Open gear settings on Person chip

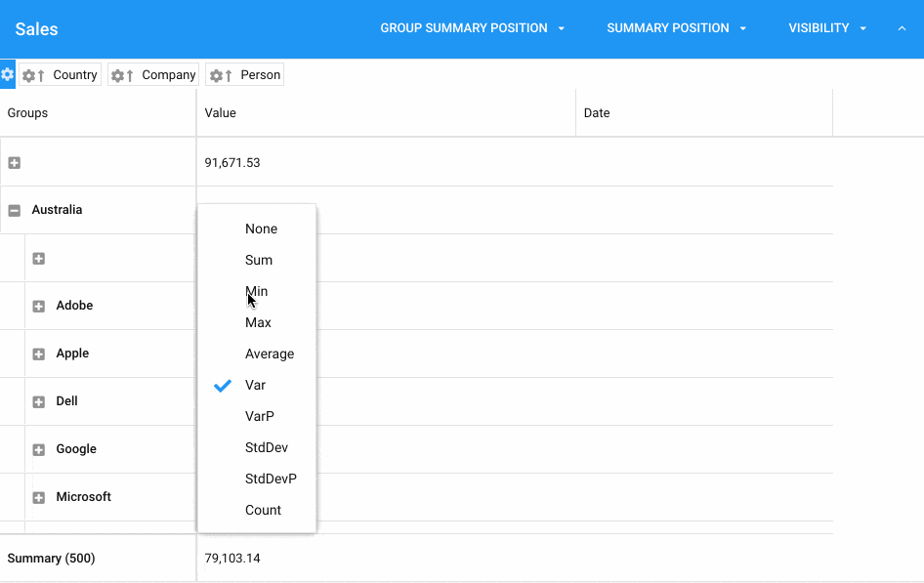coord(216,75)
